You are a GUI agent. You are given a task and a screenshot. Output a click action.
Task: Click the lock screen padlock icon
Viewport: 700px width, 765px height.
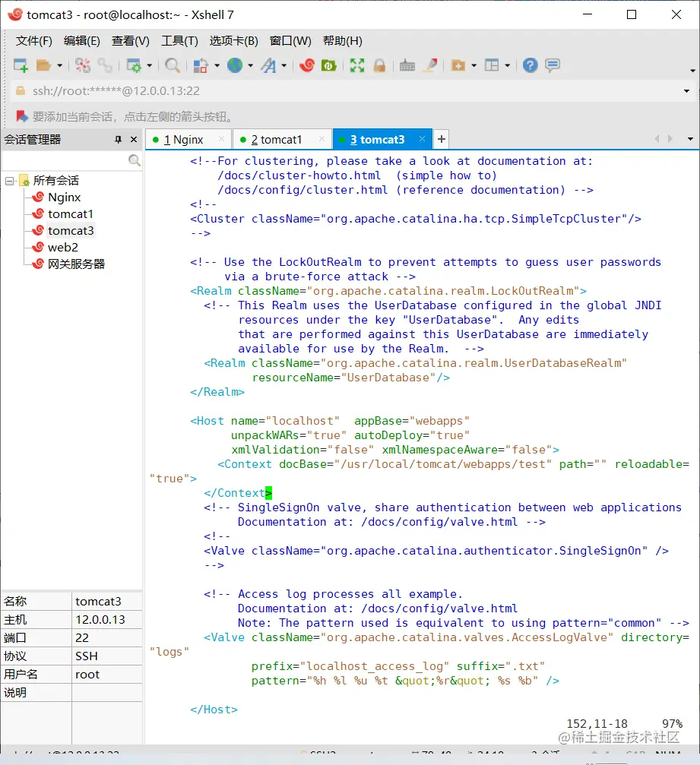tap(379, 66)
